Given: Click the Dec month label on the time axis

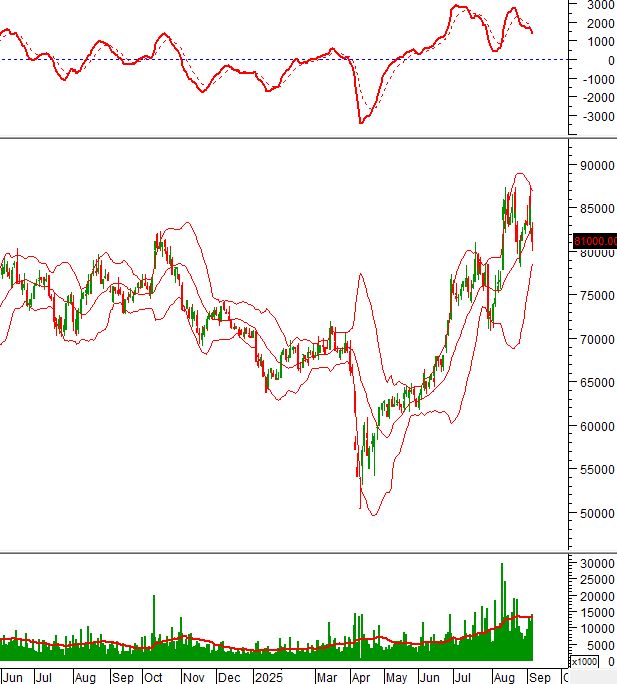Looking at the screenshot, I should (231, 677).
